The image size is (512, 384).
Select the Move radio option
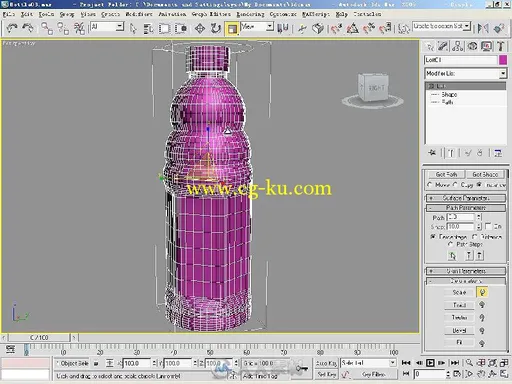(430, 185)
